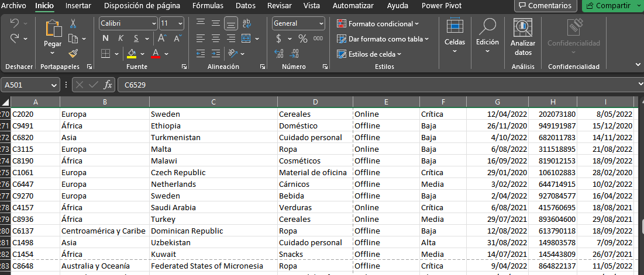
Task: Click the Insert function fx icon
Action: (x=108, y=85)
